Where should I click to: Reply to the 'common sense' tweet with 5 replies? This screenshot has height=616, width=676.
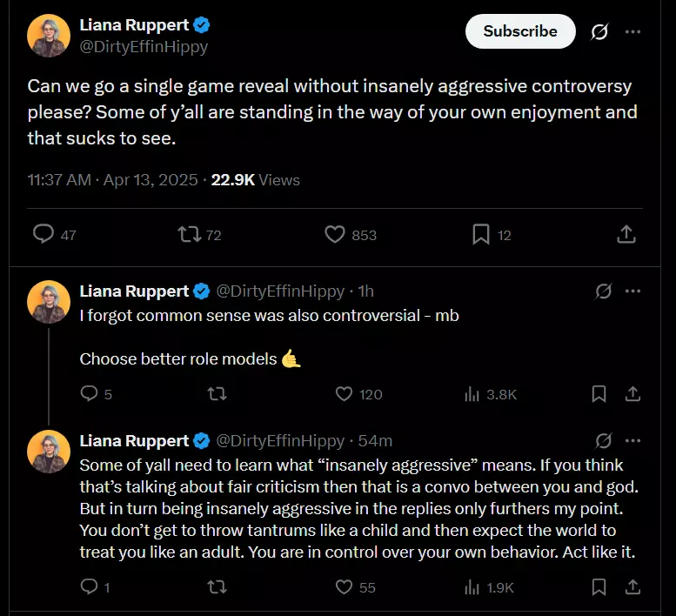click(97, 394)
